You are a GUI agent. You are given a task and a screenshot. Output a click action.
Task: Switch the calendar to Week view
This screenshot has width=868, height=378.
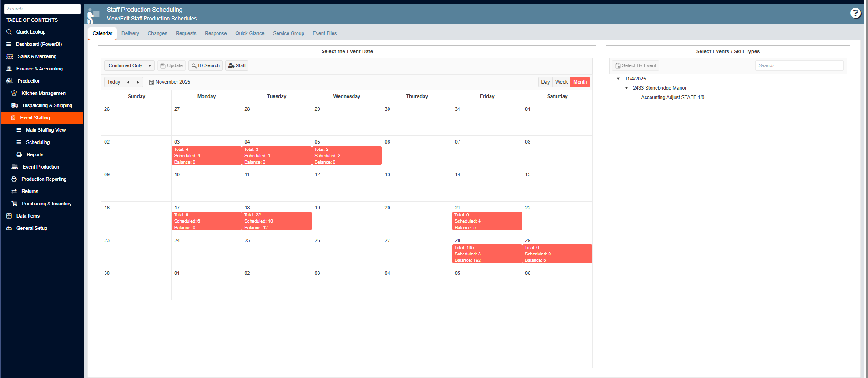tap(561, 82)
